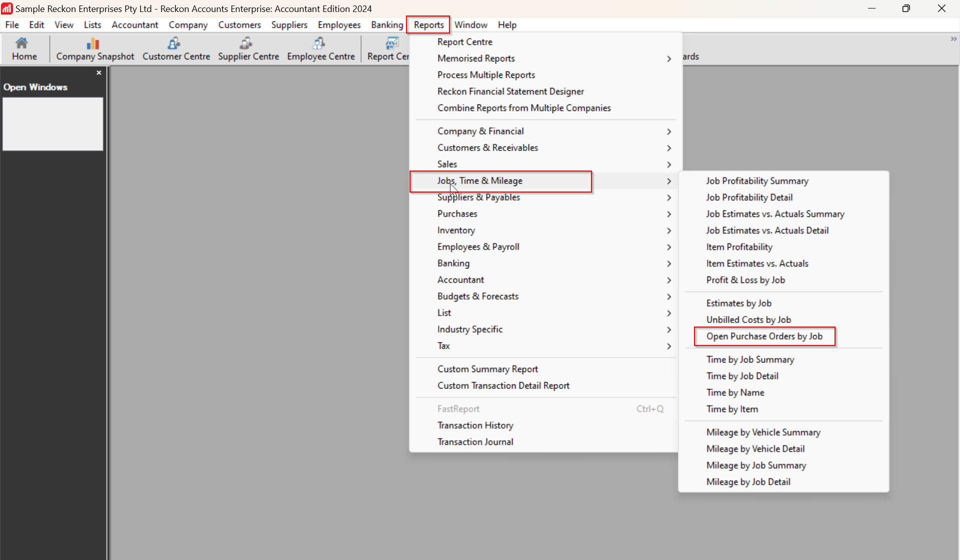The height and width of the screenshot is (560, 960).
Task: Open the Help menu
Action: tap(507, 24)
